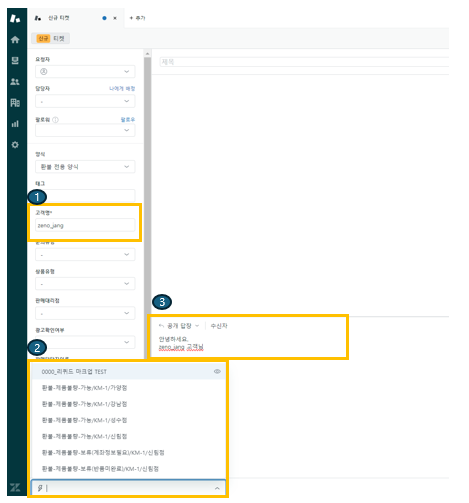The width and height of the screenshot is (469, 503).
Task: Open the 공개 답장 reply type dropdown
Action: [183, 326]
